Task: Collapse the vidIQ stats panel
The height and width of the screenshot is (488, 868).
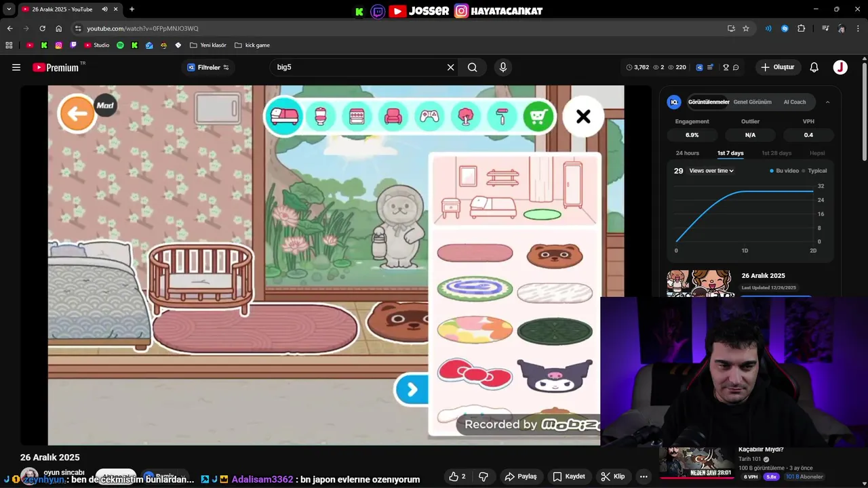Action: pos(827,102)
